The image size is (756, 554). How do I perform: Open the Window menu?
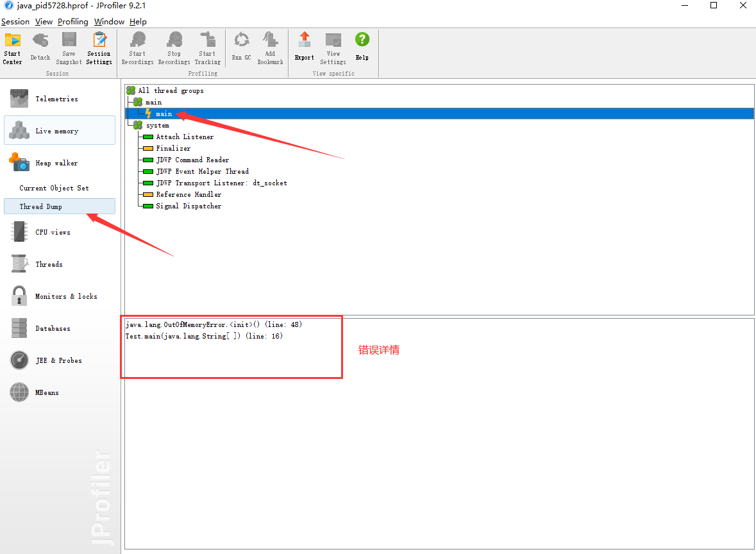pos(109,22)
